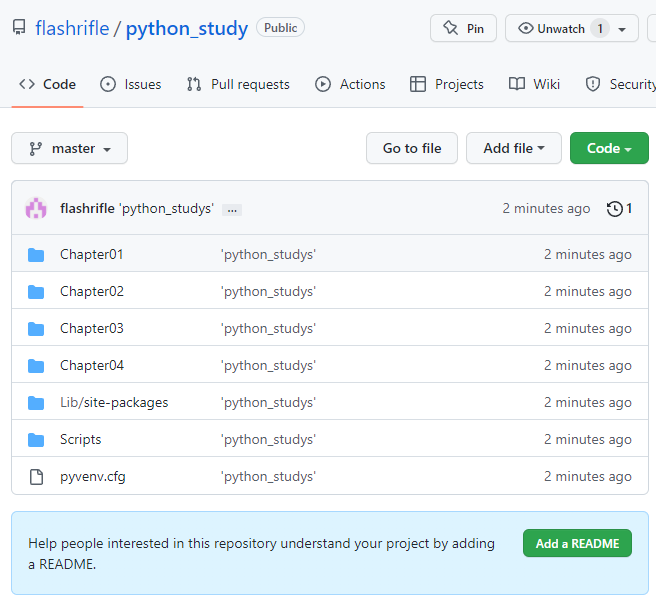Expand the Unwatch dropdown arrow
This screenshot has height=612, width=656.
622,29
